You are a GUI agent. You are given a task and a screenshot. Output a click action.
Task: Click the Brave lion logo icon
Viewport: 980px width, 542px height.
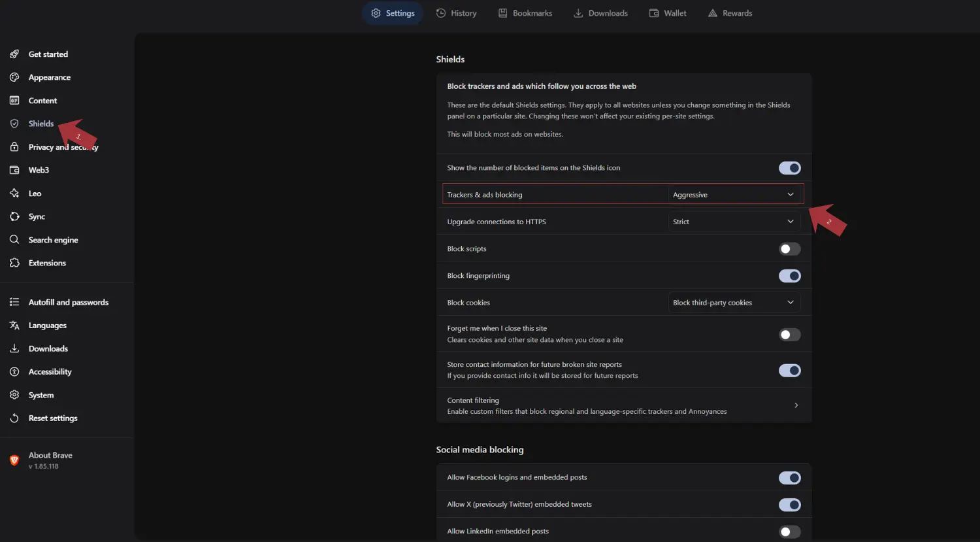coord(14,460)
